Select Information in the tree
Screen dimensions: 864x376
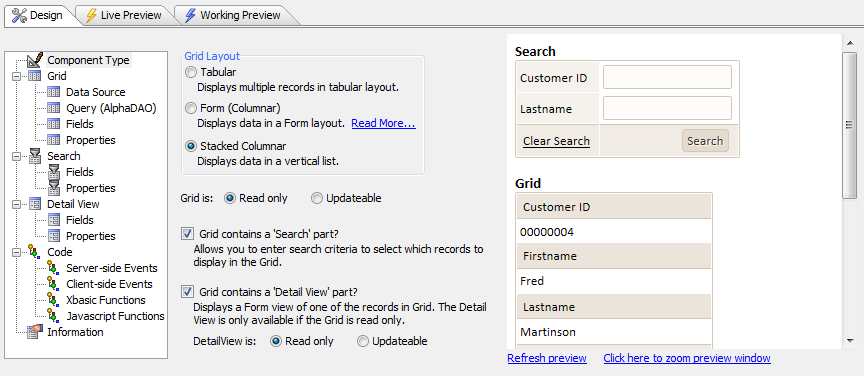(x=75, y=332)
